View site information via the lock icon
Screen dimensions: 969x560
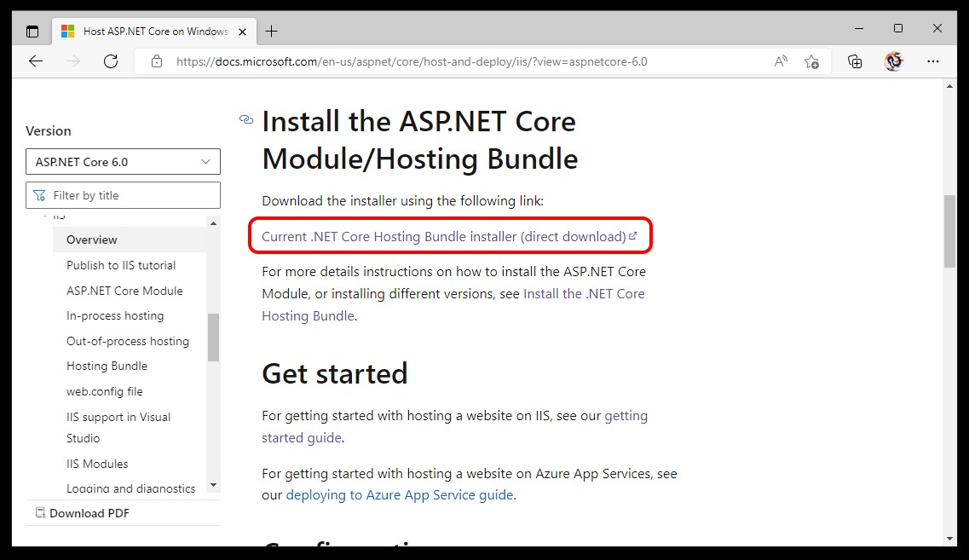click(x=156, y=61)
